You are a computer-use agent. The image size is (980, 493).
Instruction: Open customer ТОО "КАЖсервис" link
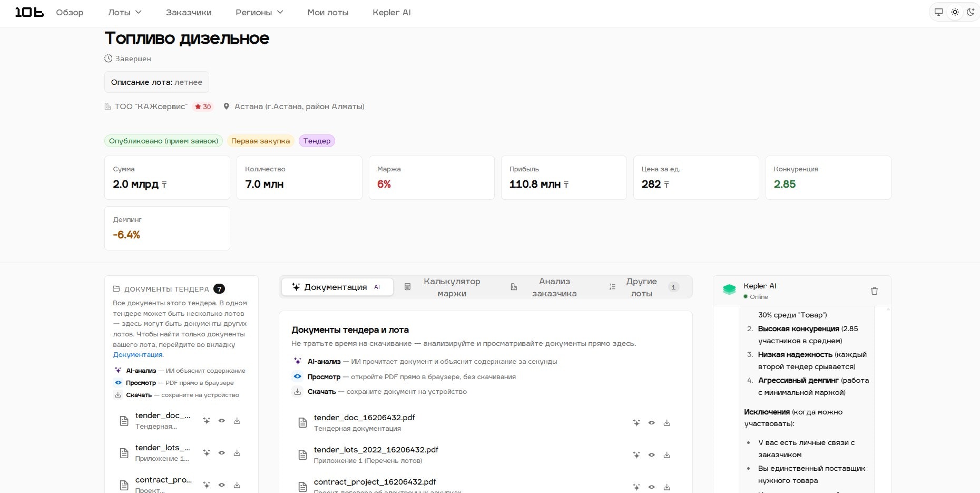[151, 107]
